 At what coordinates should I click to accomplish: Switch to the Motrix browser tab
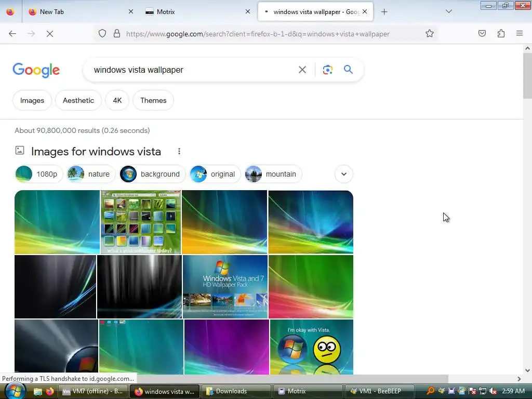coord(198,12)
